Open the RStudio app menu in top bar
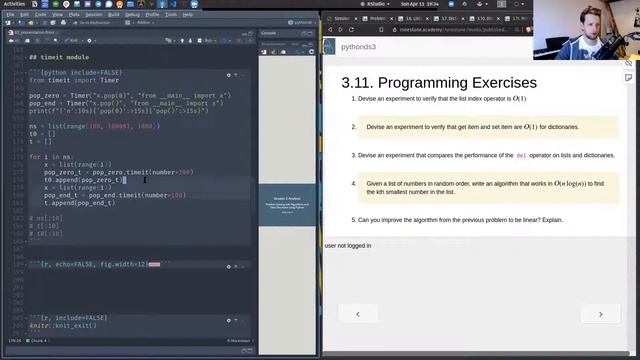 pos(375,4)
